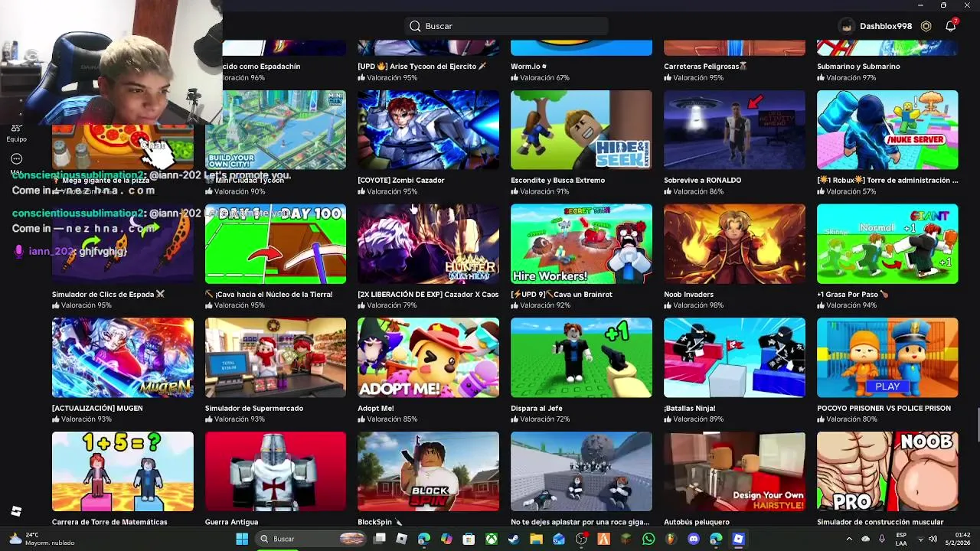The height and width of the screenshot is (551, 980).
Task: Open the Hunter Mayhem game thumbnail
Action: coord(428,244)
